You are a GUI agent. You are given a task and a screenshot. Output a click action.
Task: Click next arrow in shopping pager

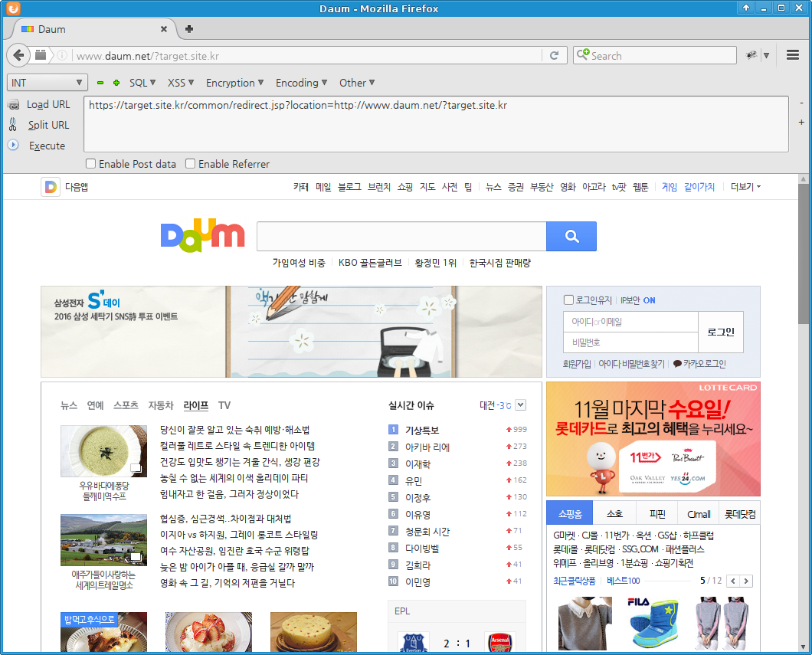point(746,581)
